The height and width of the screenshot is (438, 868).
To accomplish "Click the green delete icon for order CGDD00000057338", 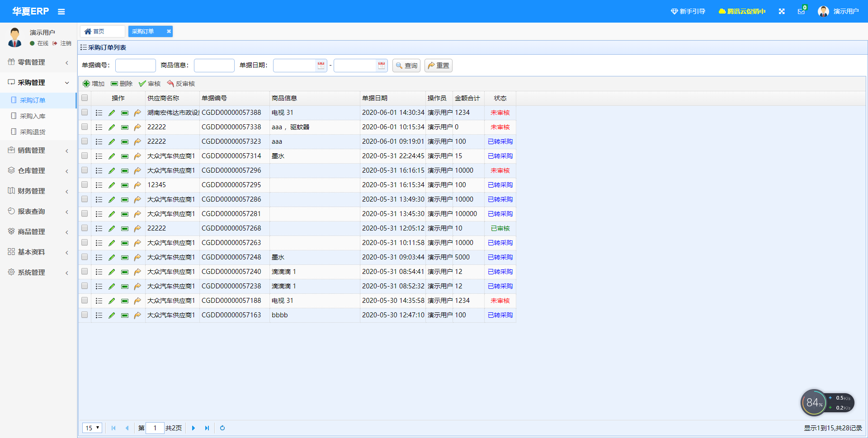I will [125, 127].
